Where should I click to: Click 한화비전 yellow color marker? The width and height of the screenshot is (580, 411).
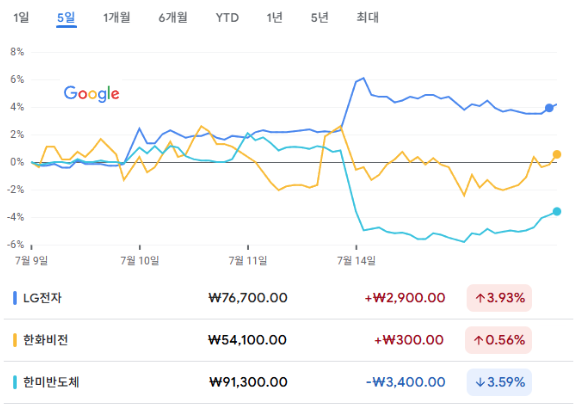pos(15,340)
